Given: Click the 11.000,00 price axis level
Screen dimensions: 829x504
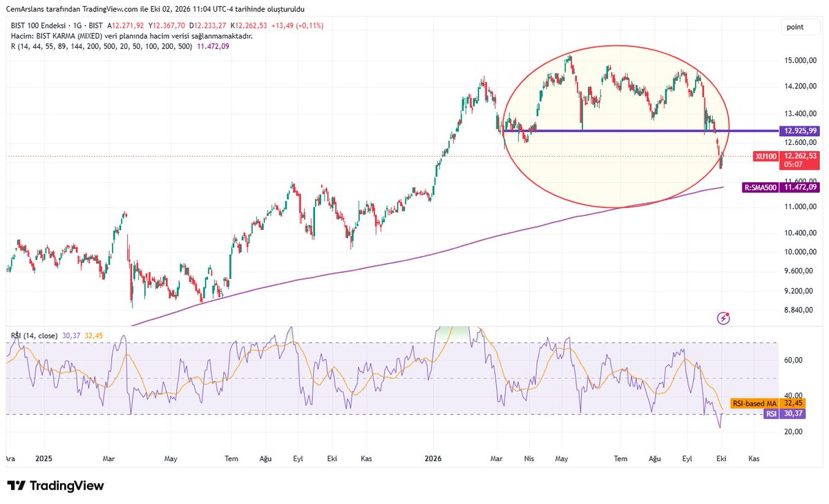Looking at the screenshot, I should [x=801, y=207].
